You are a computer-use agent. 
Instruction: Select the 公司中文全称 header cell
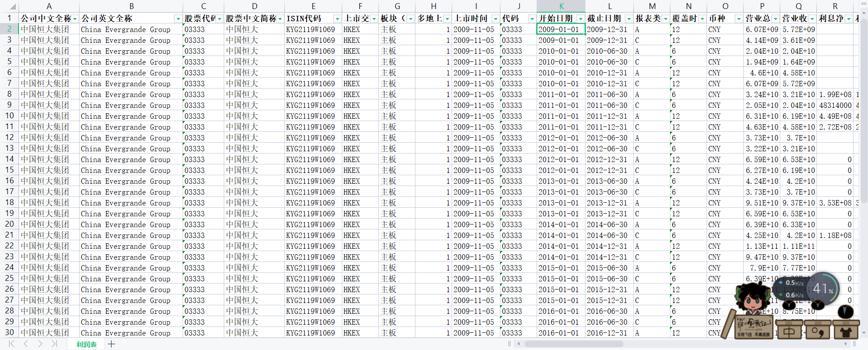pyautogui.click(x=49, y=19)
